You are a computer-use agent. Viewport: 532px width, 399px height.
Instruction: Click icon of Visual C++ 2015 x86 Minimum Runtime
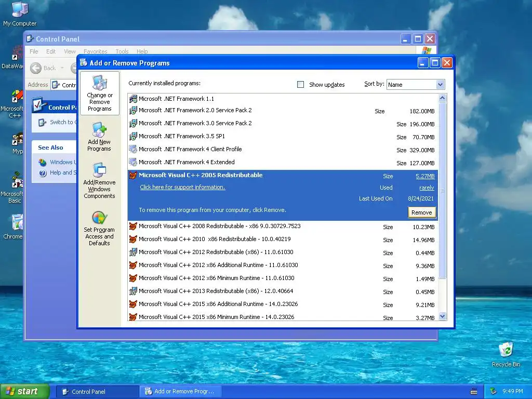pyautogui.click(x=133, y=317)
